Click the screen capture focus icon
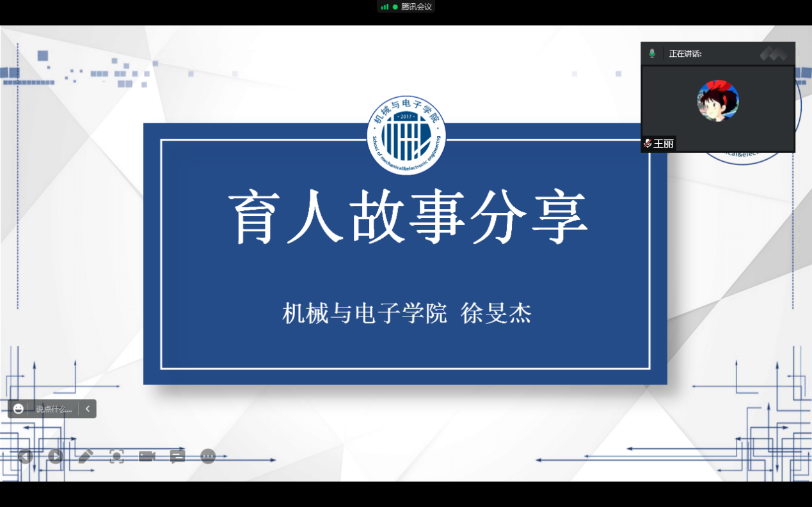812x507 pixels. (116, 456)
